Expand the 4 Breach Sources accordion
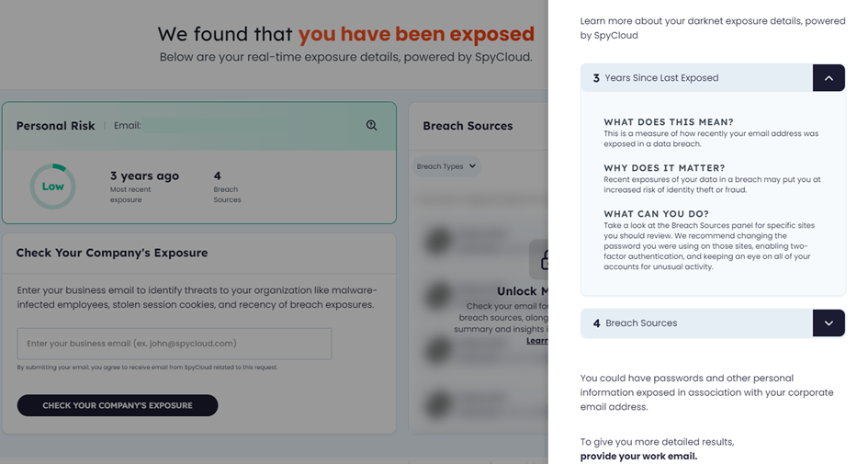The width and height of the screenshot is (868, 464). tap(829, 323)
